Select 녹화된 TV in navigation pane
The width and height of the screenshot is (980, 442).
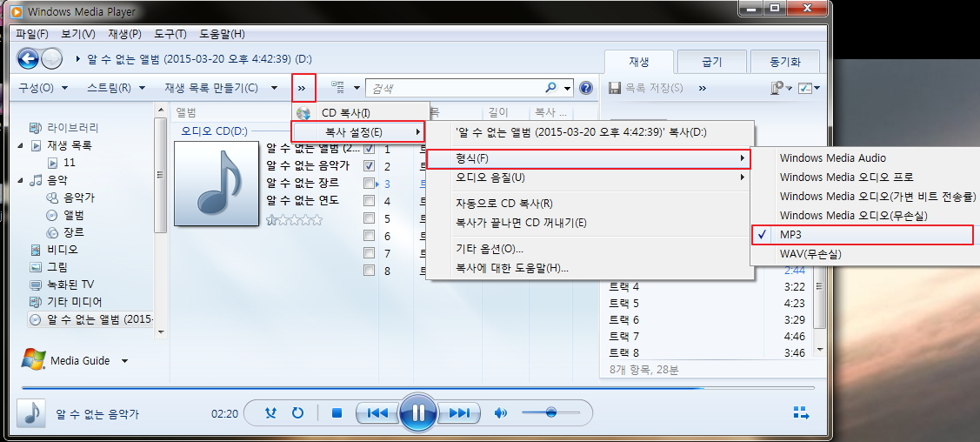pyautogui.click(x=70, y=285)
